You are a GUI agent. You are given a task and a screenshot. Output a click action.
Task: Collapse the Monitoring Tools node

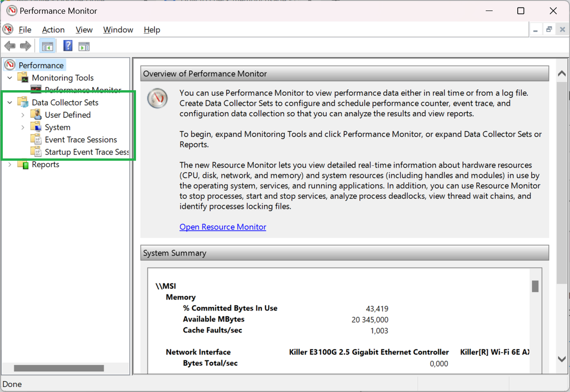(9, 77)
